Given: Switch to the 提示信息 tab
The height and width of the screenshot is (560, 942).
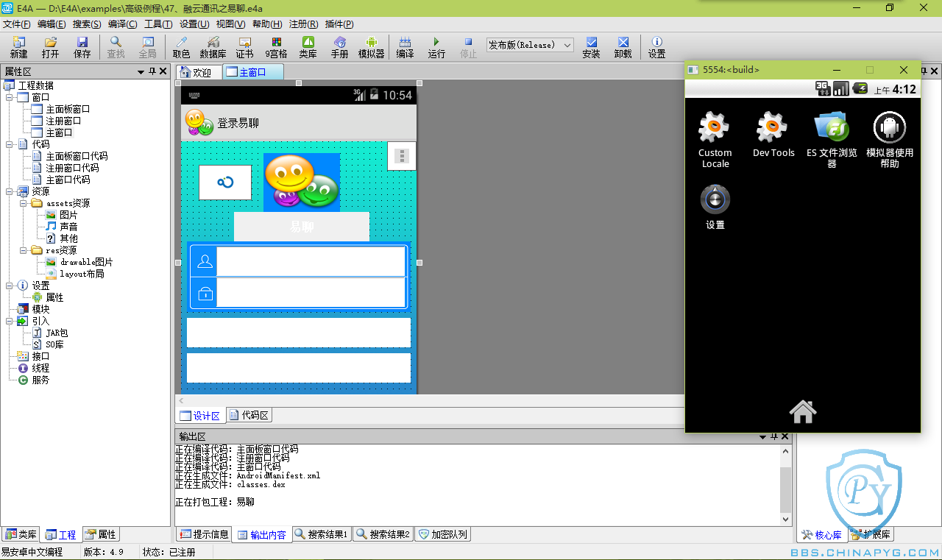Looking at the screenshot, I should click(x=204, y=534).
